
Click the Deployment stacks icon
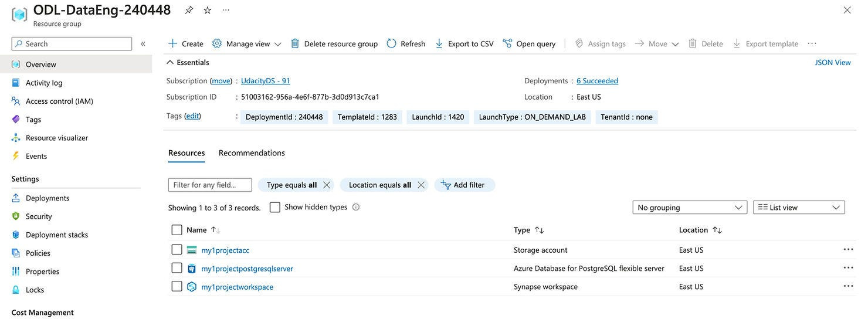tap(16, 235)
